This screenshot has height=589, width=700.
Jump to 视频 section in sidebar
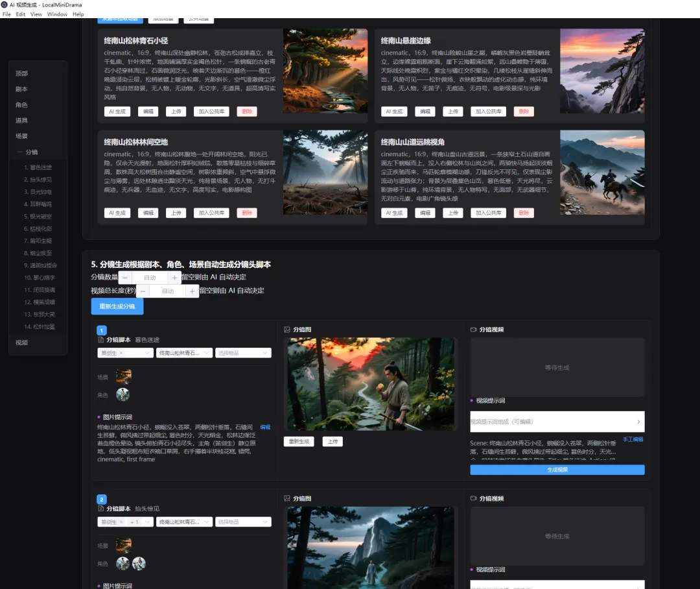click(21, 343)
